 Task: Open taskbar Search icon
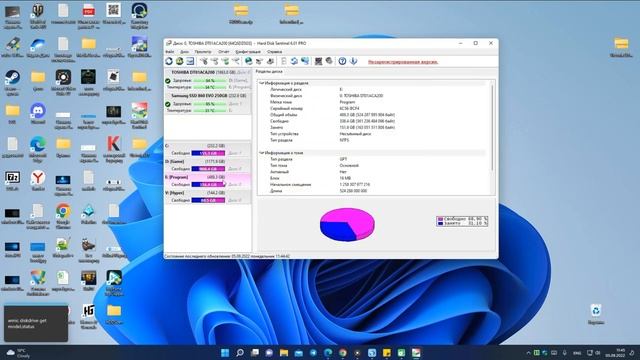[240, 353]
